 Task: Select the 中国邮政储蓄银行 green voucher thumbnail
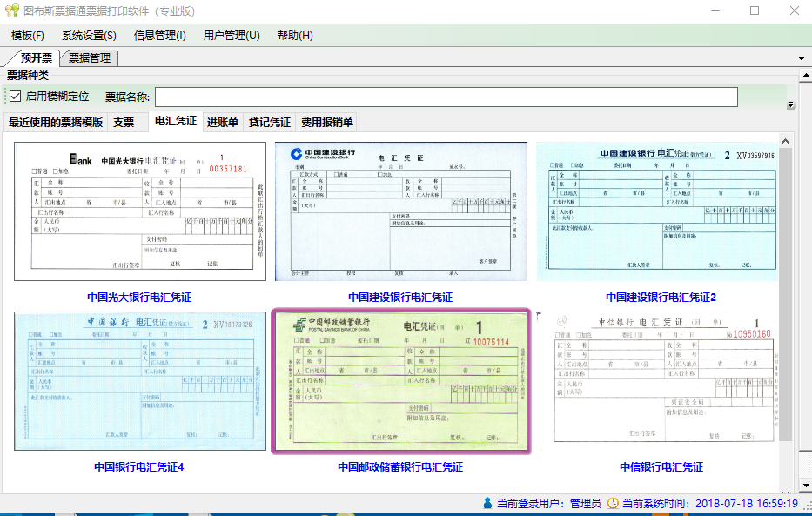(x=400, y=381)
